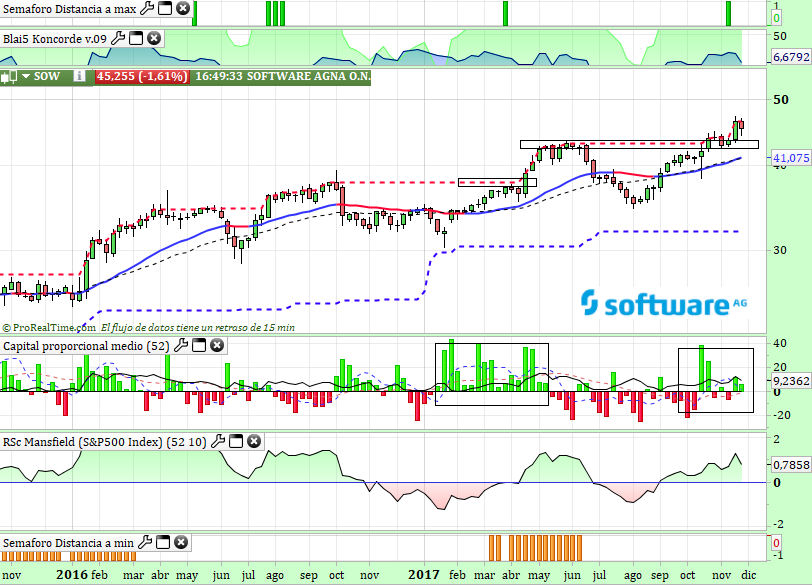Open the dropdown arrow next to SOW

25,76
